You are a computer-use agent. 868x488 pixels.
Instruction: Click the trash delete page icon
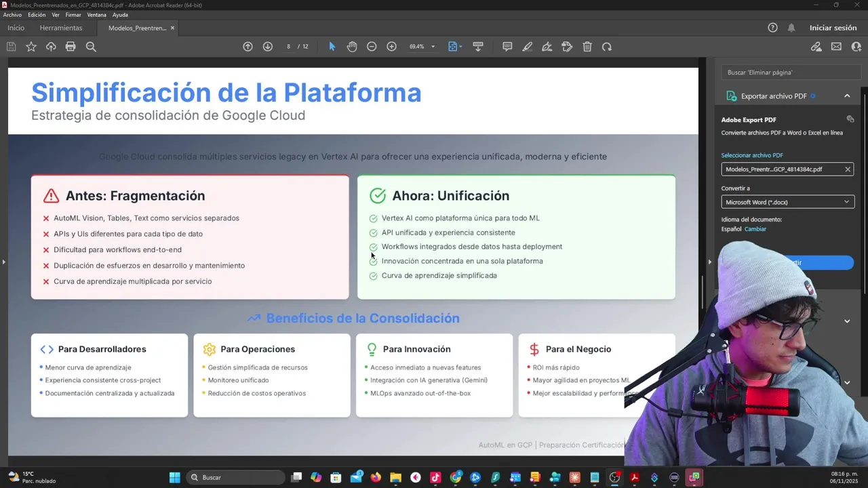[x=587, y=47]
